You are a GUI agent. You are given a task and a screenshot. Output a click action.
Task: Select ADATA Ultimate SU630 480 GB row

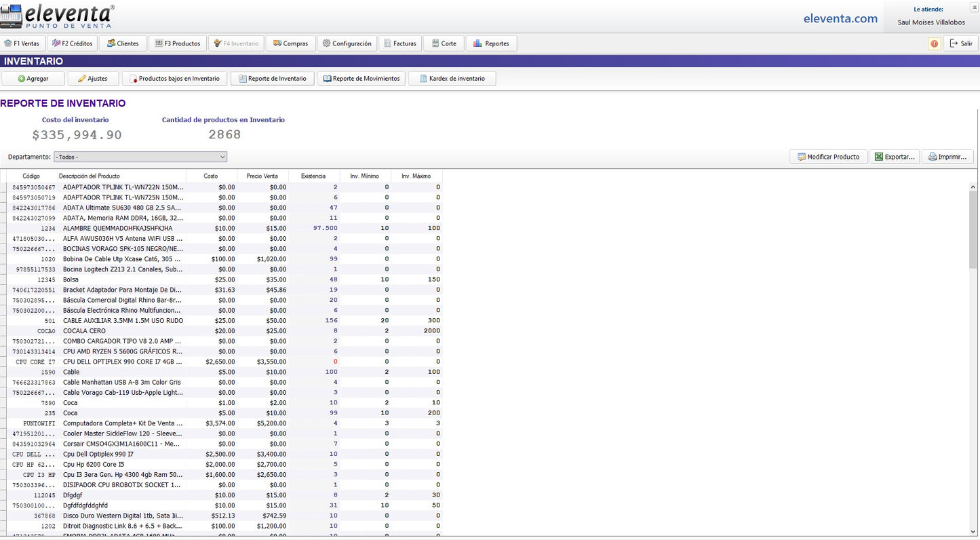point(221,208)
